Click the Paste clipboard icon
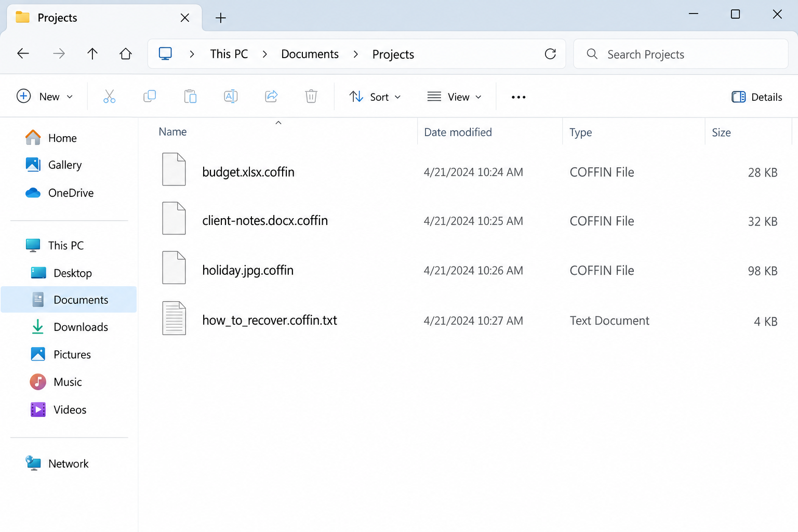The image size is (798, 532). coord(190,97)
